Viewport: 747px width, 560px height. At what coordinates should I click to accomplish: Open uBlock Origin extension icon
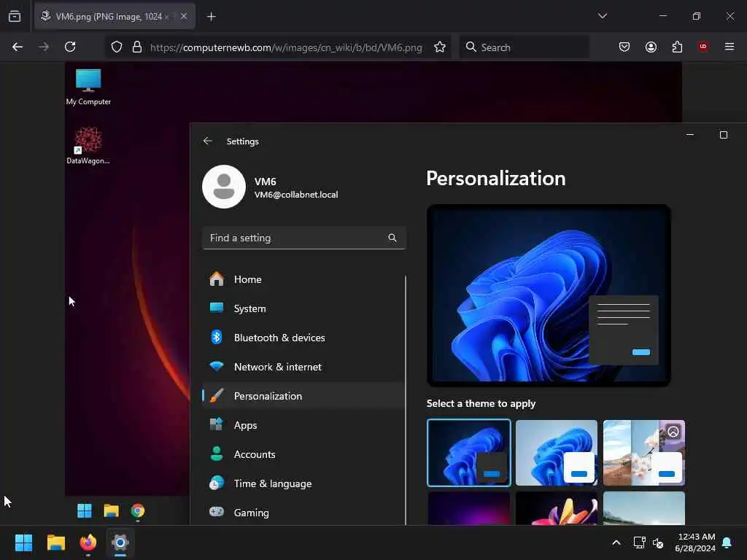point(703,47)
